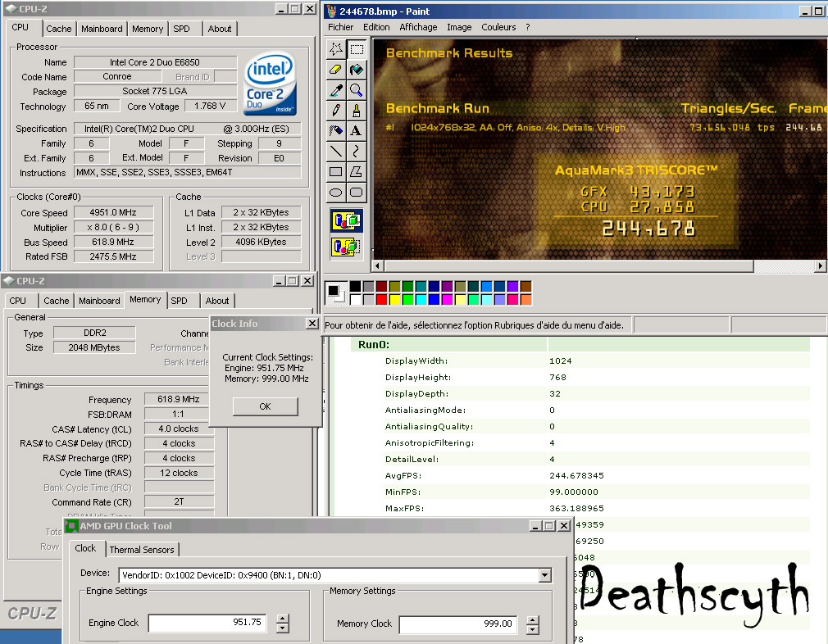Open the Affichage menu in Paint
This screenshot has height=644, width=828.
tap(418, 27)
